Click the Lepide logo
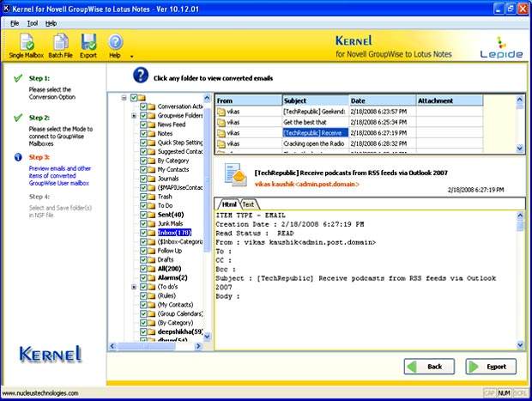Viewport: 532px width, 401px height. click(501, 47)
